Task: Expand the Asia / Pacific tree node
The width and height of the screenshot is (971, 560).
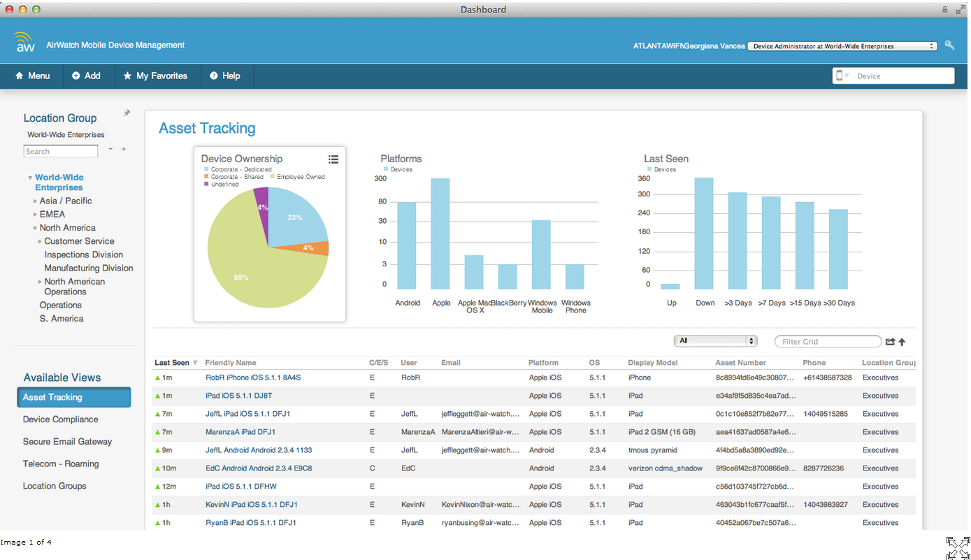Action: 35,201
